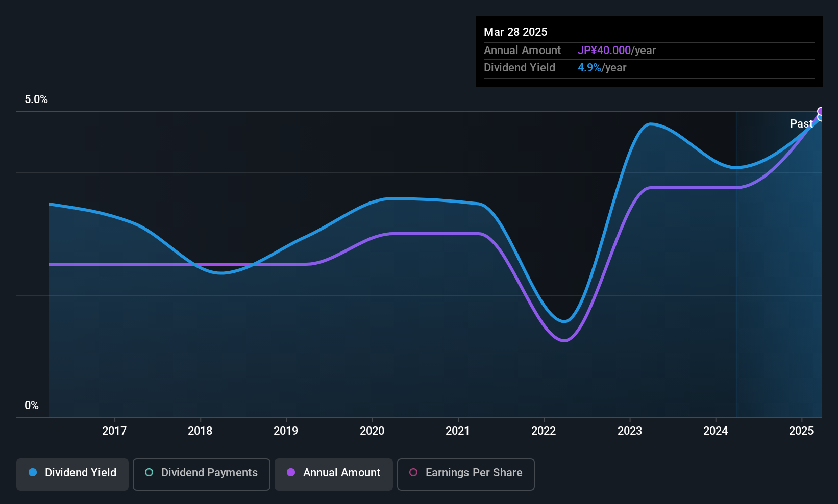Click the 2022 x-axis year label

(544, 431)
